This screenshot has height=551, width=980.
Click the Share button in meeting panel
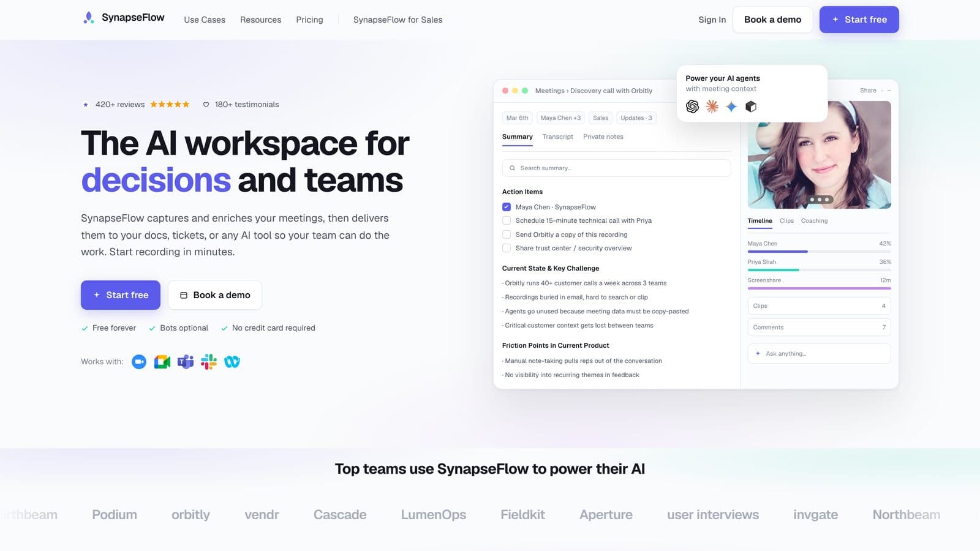pos(868,91)
